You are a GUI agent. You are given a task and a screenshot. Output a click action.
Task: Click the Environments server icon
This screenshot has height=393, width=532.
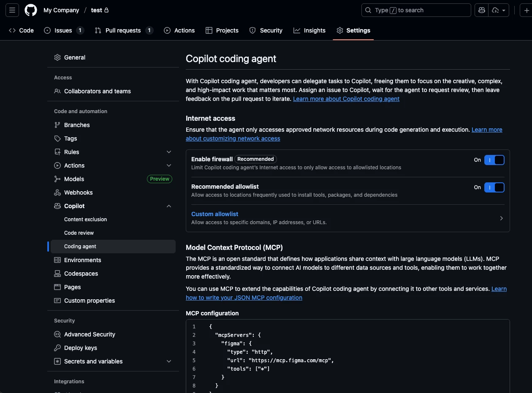pyautogui.click(x=57, y=260)
